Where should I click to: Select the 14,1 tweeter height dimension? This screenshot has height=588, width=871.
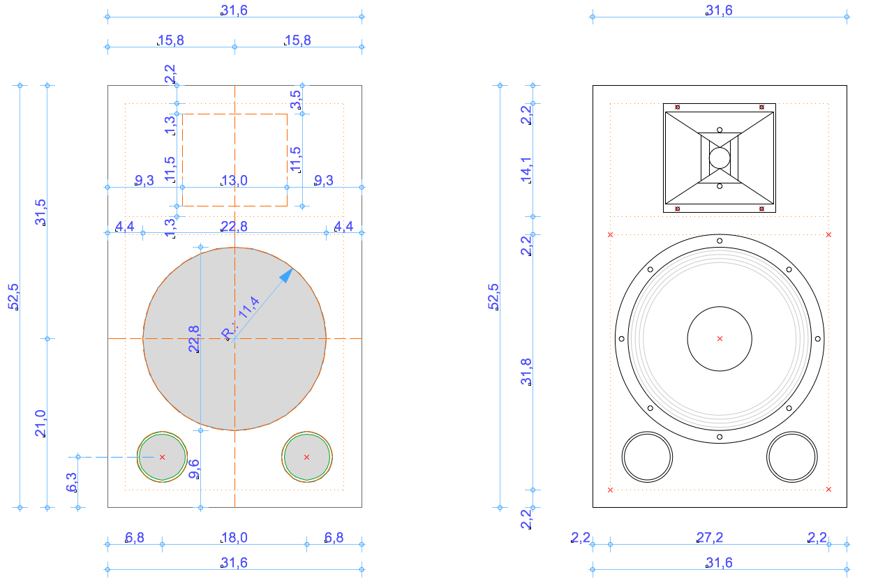[526, 170]
